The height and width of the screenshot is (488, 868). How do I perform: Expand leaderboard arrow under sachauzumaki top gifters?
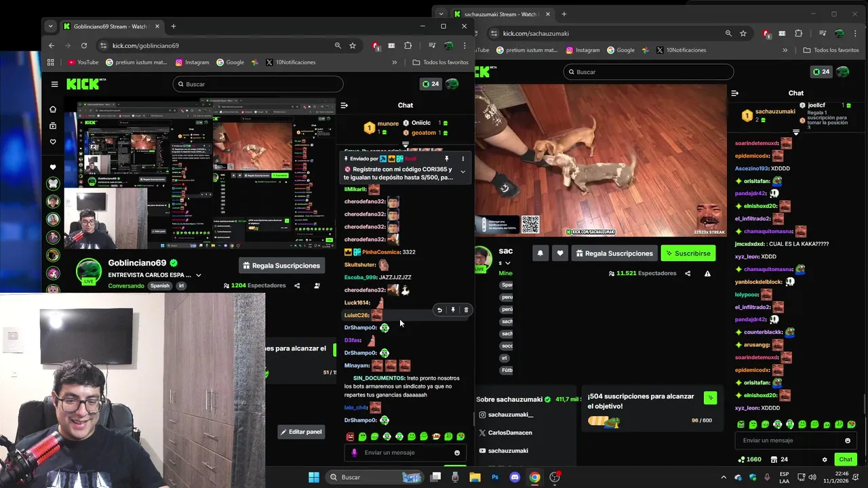pyautogui.click(x=796, y=132)
